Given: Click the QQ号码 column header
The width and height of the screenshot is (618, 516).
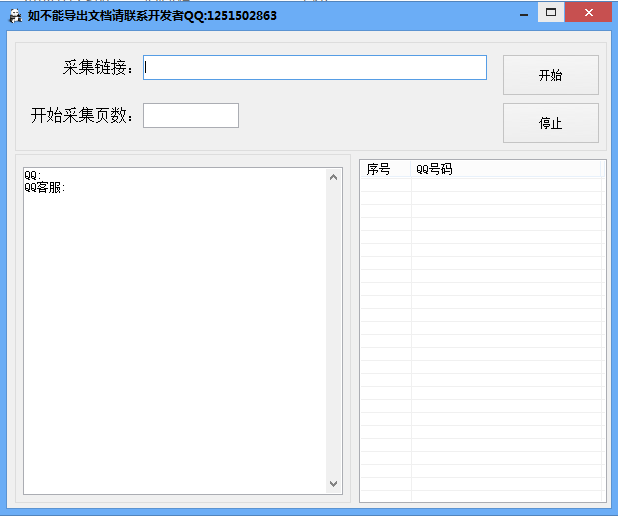Looking at the screenshot, I should pos(506,169).
